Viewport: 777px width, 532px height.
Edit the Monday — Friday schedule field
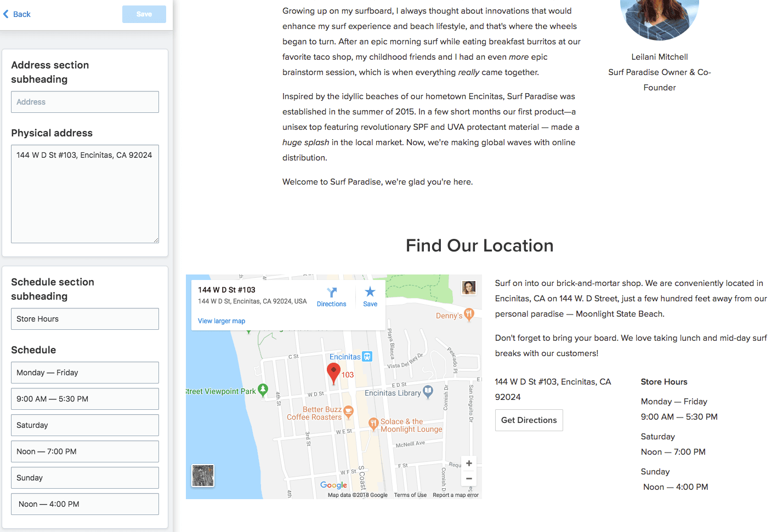tap(85, 373)
